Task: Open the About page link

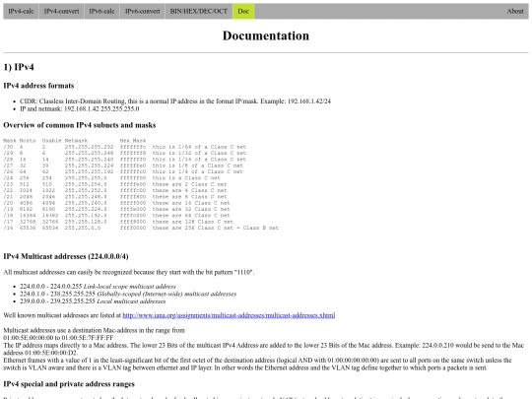Action: pos(515,11)
